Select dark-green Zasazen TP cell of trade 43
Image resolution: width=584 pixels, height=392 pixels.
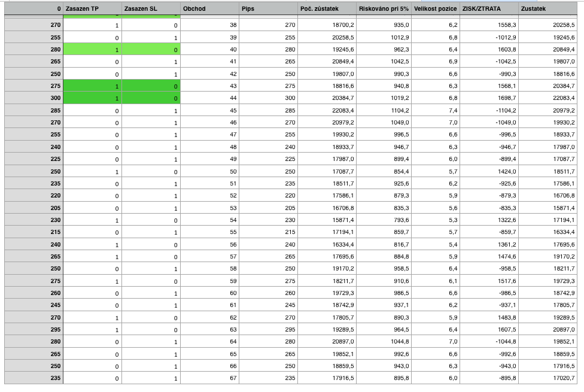[x=92, y=86]
